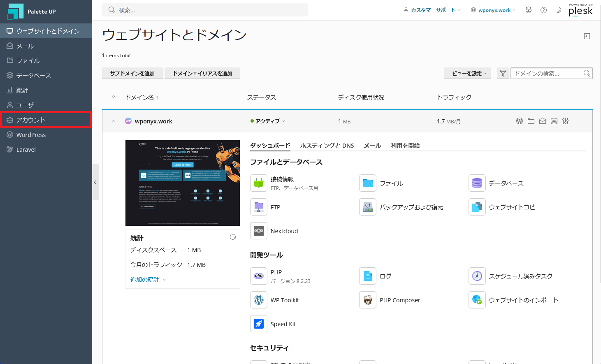Viewport: 601px width, 364px height.
Task: Switch to ホスティングと DNS tab
Action: (327, 145)
